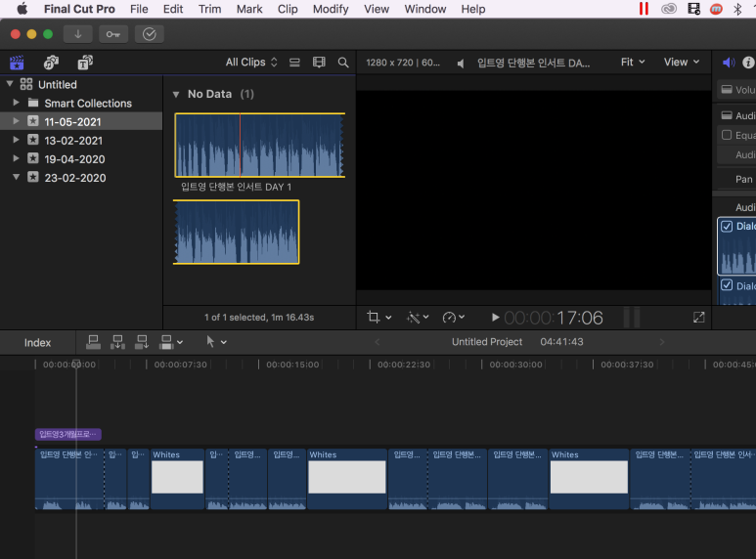This screenshot has width=756, height=559.
Task: Select the 23-02-2020 event row
Action: pyautogui.click(x=81, y=177)
